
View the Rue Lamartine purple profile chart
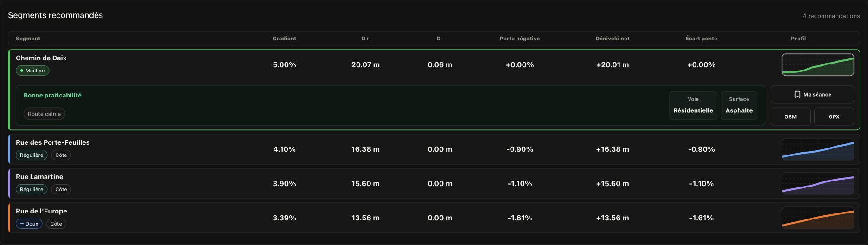tap(817, 184)
